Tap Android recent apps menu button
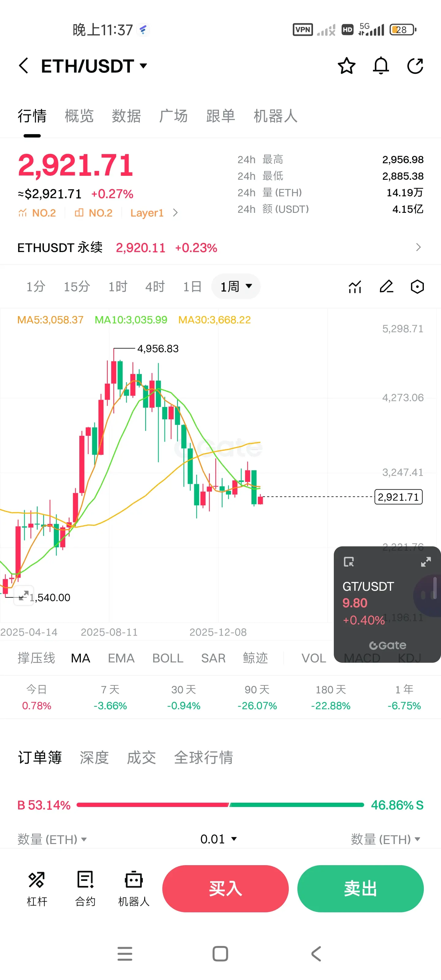 click(125, 954)
